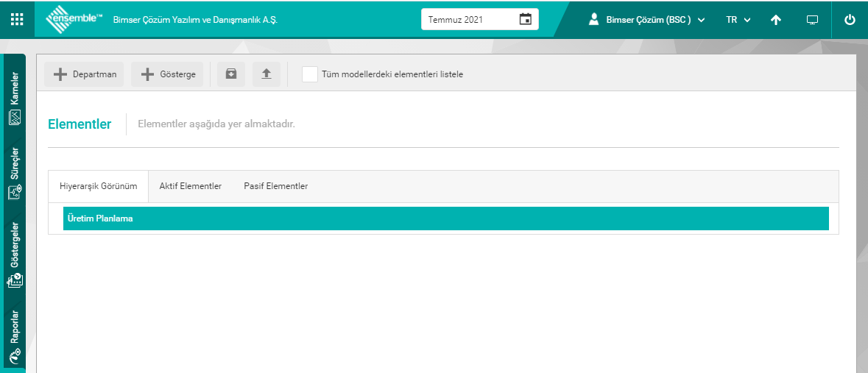Image resolution: width=868 pixels, height=373 pixels.
Task: Click the Temmuz 2021 date field
Action: [x=479, y=19]
